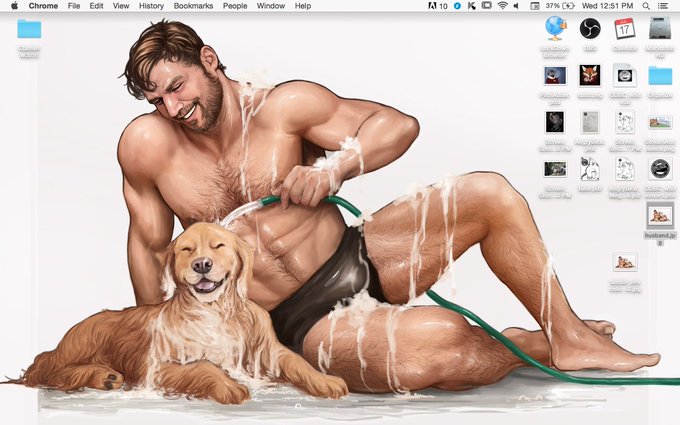The image size is (680, 425).
Task: Select the cat portrait file thumbnail
Action: [555, 76]
